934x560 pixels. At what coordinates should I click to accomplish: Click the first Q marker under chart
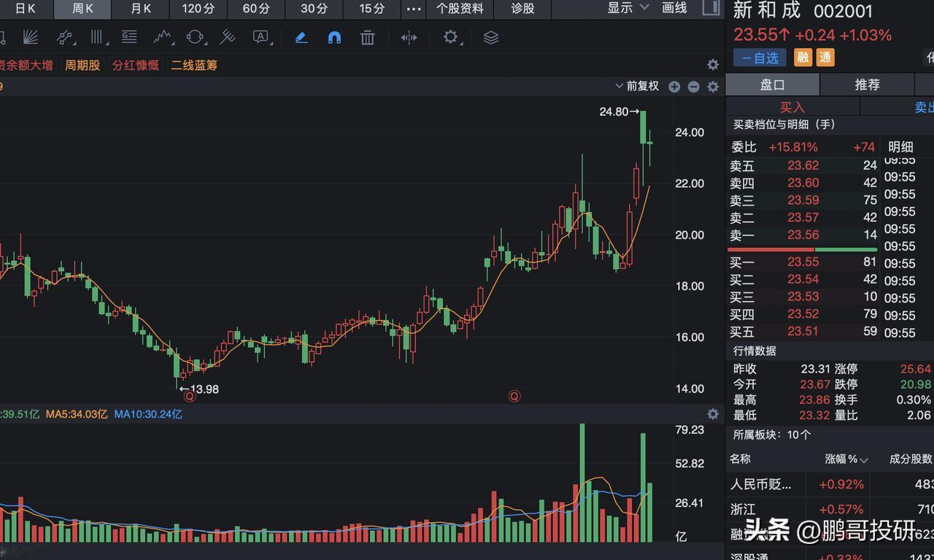tap(190, 397)
